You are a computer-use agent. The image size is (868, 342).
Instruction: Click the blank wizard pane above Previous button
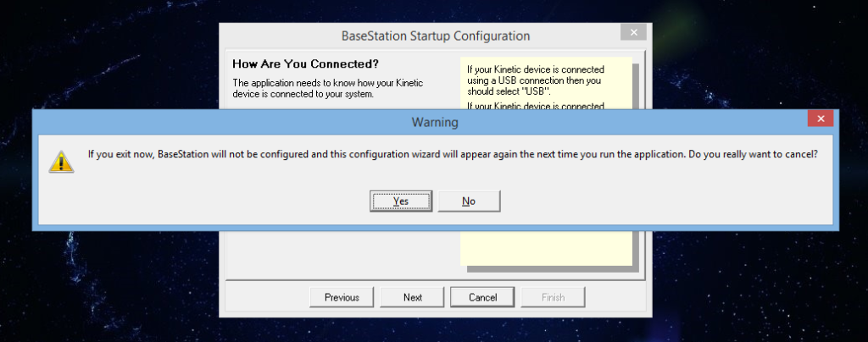(x=342, y=254)
